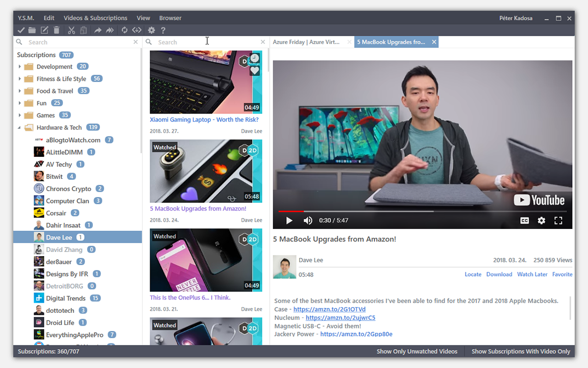Open YouTube player settings gear

[x=541, y=220]
